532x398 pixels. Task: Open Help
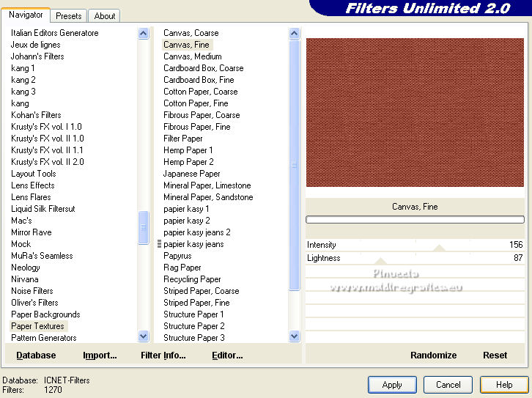tap(504, 385)
